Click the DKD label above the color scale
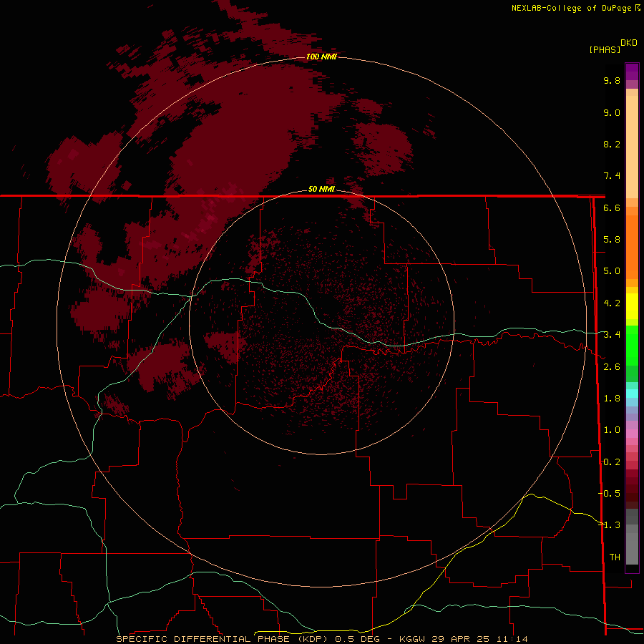The width and height of the screenshot is (644, 644). coord(629,43)
